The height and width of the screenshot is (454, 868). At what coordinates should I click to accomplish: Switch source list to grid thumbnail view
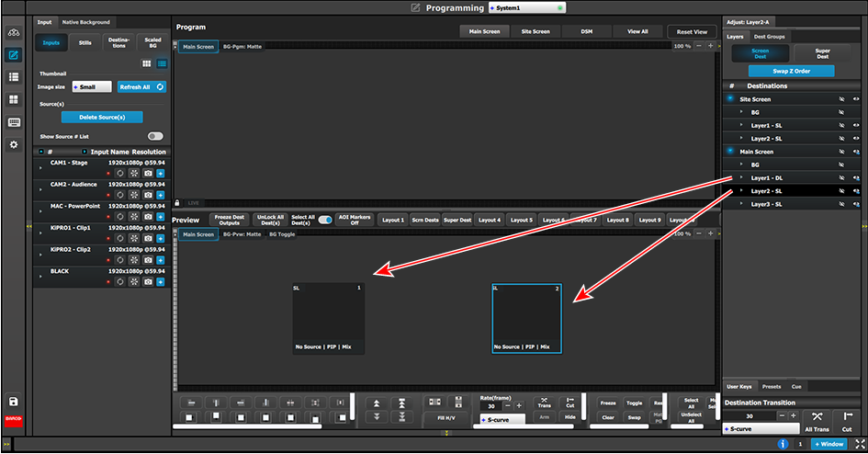click(147, 63)
